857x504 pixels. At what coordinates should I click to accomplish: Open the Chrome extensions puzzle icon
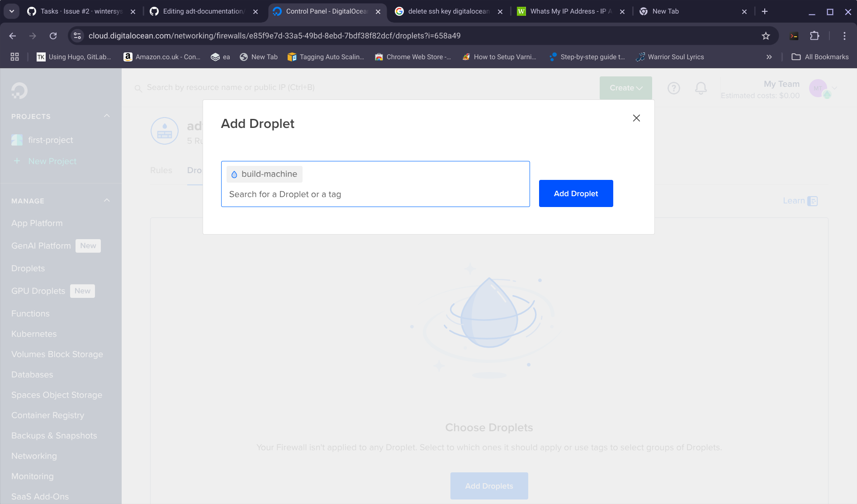point(814,36)
